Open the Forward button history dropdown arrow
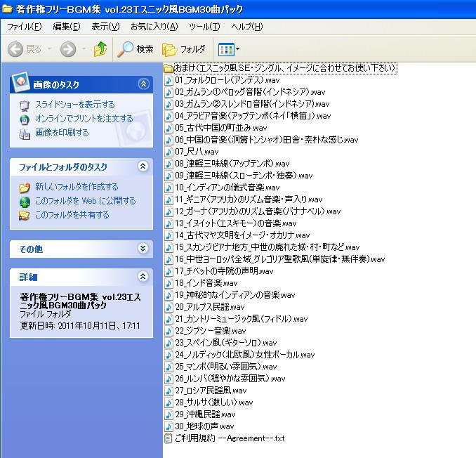The height and width of the screenshot is (458, 476). (84, 49)
